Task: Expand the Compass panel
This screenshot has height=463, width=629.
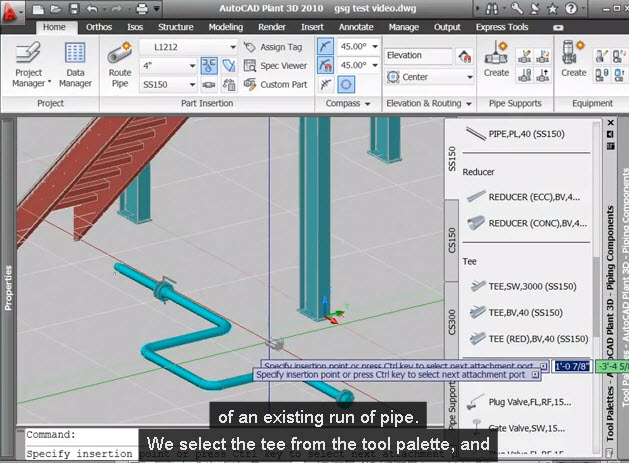Action: pos(347,104)
